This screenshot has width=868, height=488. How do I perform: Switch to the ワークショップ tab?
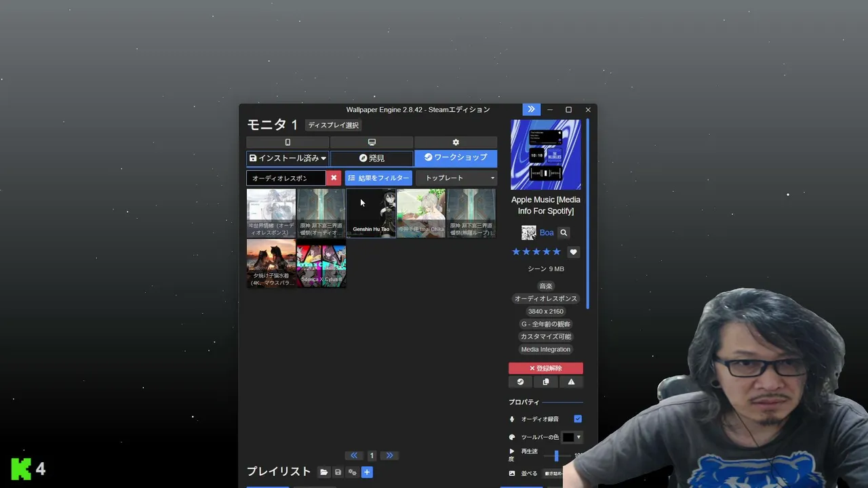click(456, 158)
